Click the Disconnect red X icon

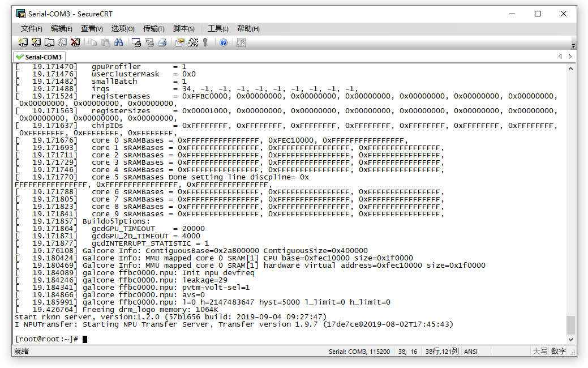[75, 42]
